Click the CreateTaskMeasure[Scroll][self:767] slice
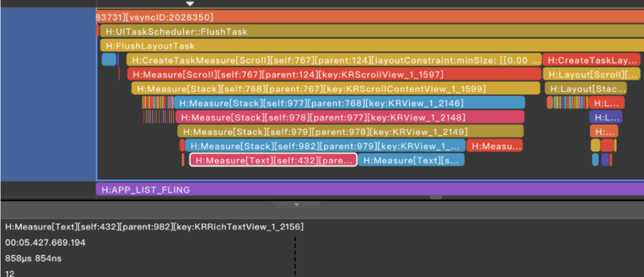644x277 pixels. click(x=334, y=60)
